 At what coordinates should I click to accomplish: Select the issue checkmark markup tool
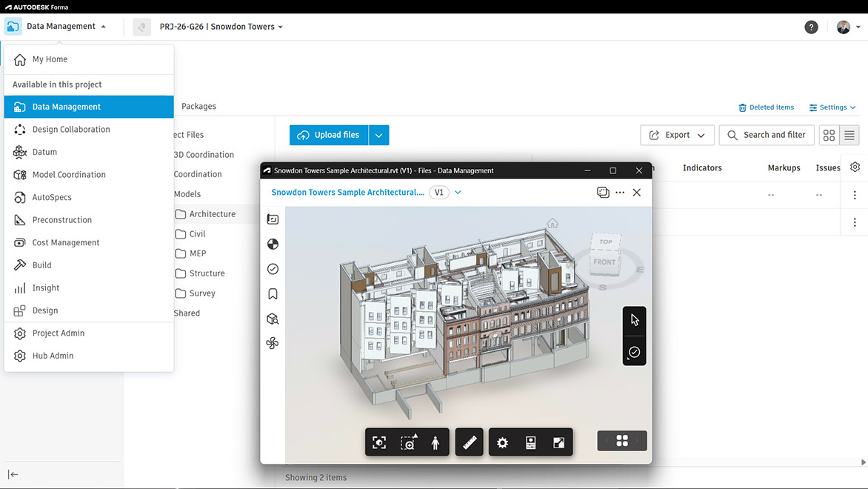coord(635,352)
